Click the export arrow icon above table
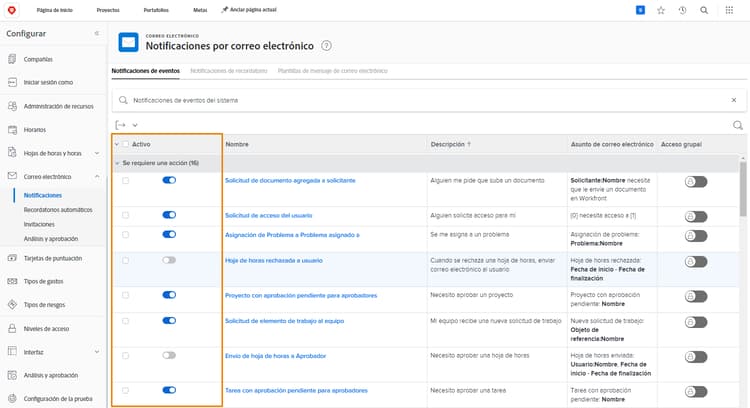750x408 pixels. tap(121, 125)
